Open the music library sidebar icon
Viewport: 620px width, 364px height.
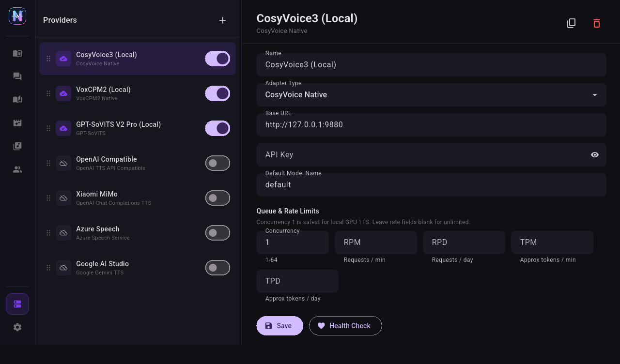(17, 146)
